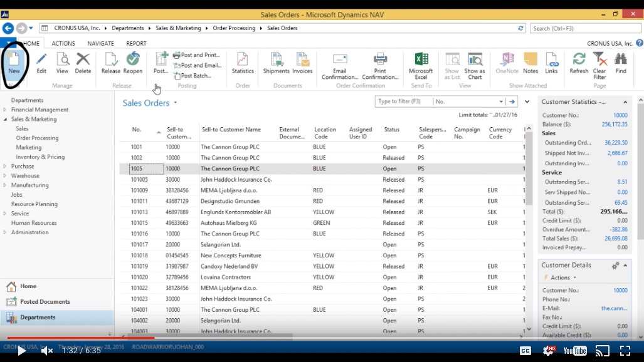The image size is (644, 362).
Task: Click Outstanding Orders value 36,229.50
Action: [616, 142]
